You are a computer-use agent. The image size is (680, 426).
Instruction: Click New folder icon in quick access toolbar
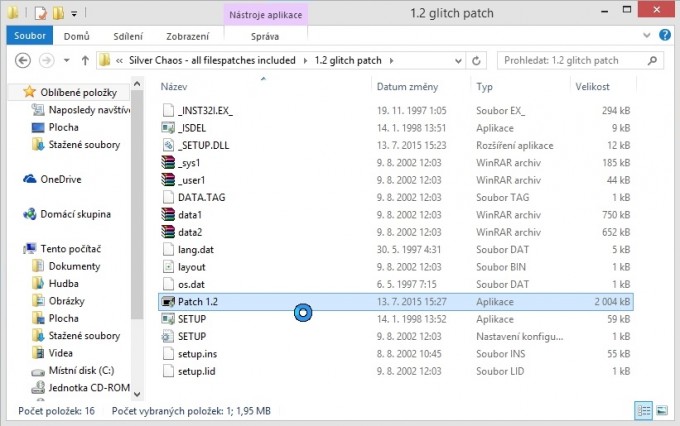[58, 13]
